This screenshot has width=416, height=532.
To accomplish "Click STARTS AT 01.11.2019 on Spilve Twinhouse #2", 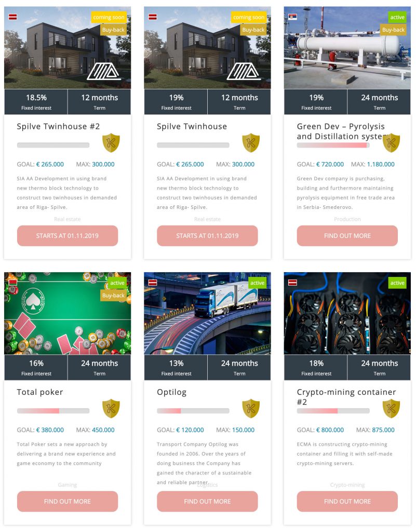I will pos(68,236).
